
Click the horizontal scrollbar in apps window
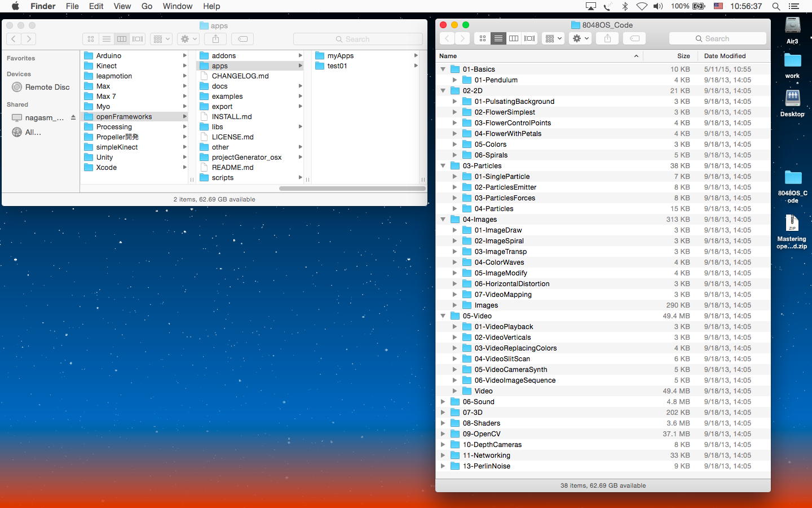[352, 189]
